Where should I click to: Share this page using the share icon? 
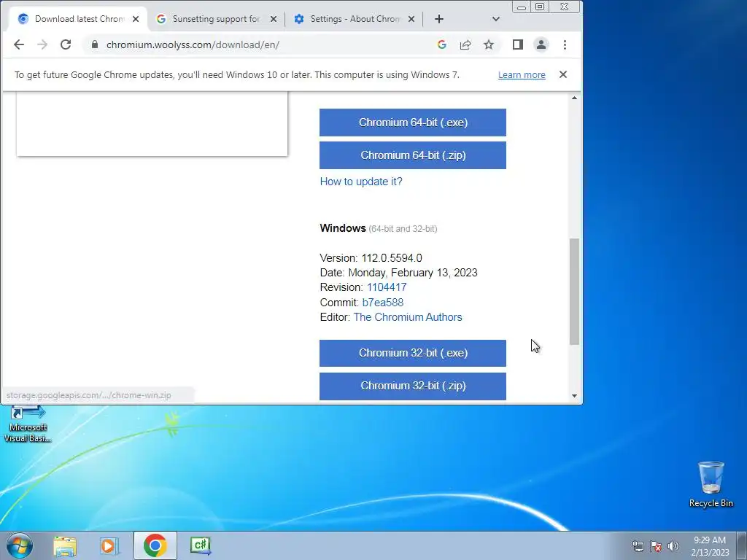click(x=465, y=44)
